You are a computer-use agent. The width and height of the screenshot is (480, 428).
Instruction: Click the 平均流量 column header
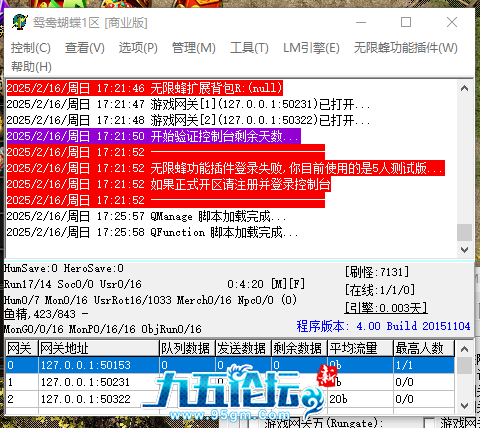tap(360, 349)
